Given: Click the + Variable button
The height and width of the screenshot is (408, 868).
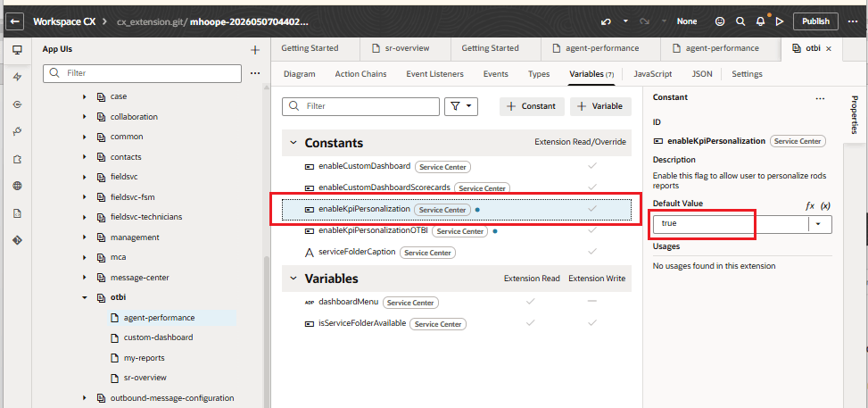Looking at the screenshot, I should [600, 106].
